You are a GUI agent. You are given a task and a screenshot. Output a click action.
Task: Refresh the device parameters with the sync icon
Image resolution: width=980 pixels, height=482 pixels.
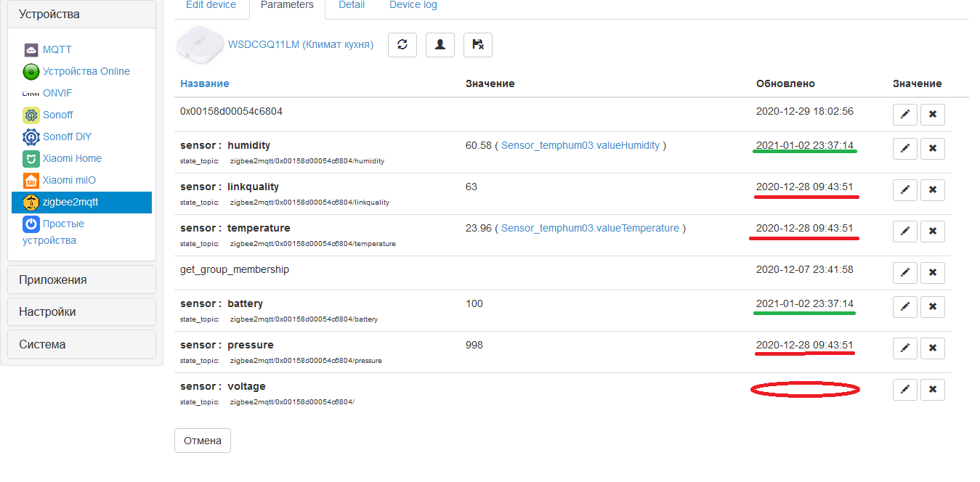click(x=402, y=44)
